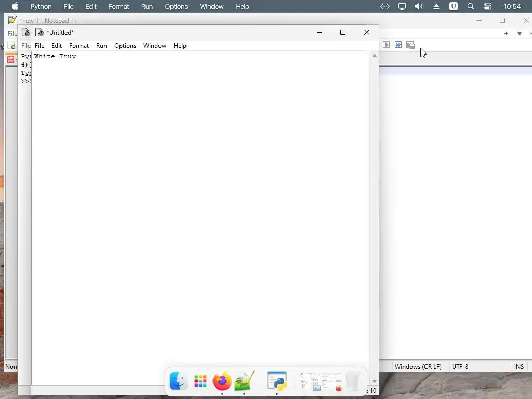Open the Help menu in the Untitled window
The height and width of the screenshot is (399, 532).
tap(180, 46)
